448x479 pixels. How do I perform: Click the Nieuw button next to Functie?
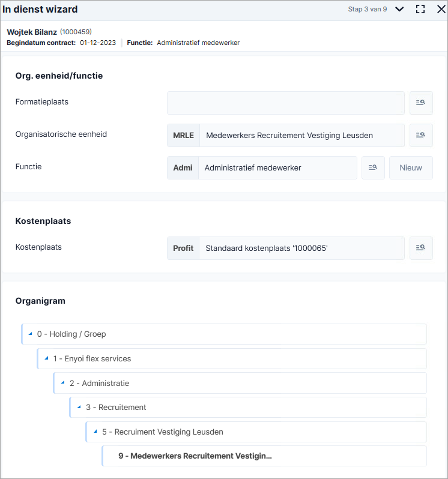(x=411, y=167)
